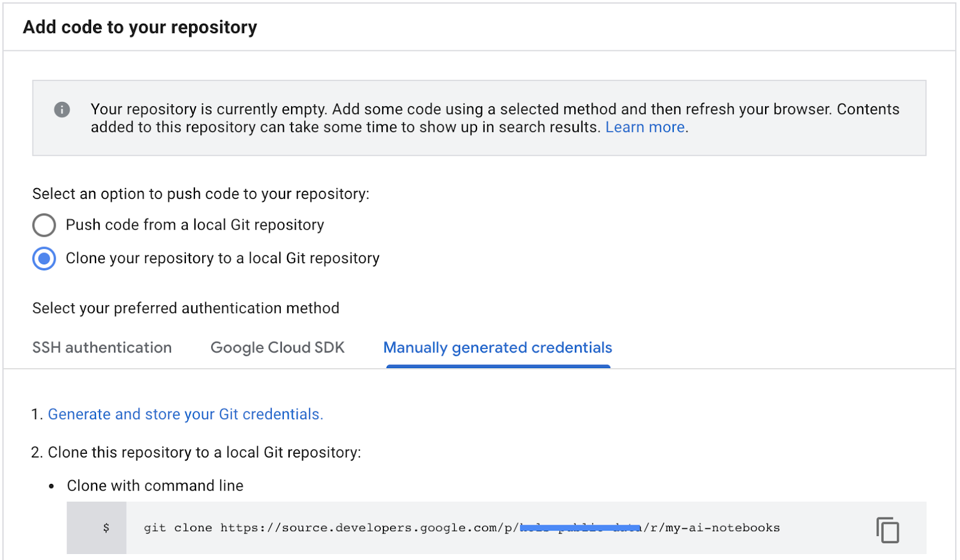960x560 pixels.
Task: Click the Select an option to push code label
Action: 200,194
